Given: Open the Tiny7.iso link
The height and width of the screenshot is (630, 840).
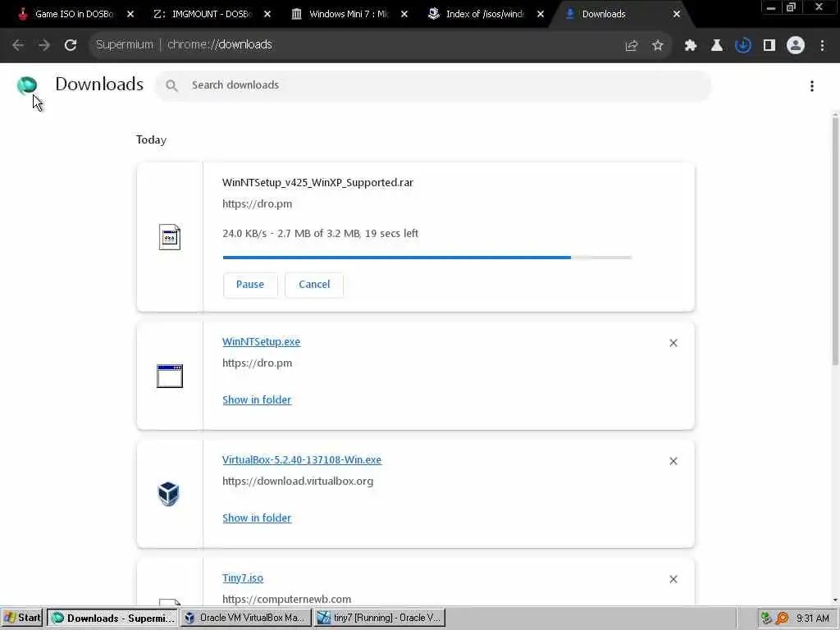Looking at the screenshot, I should (x=243, y=578).
